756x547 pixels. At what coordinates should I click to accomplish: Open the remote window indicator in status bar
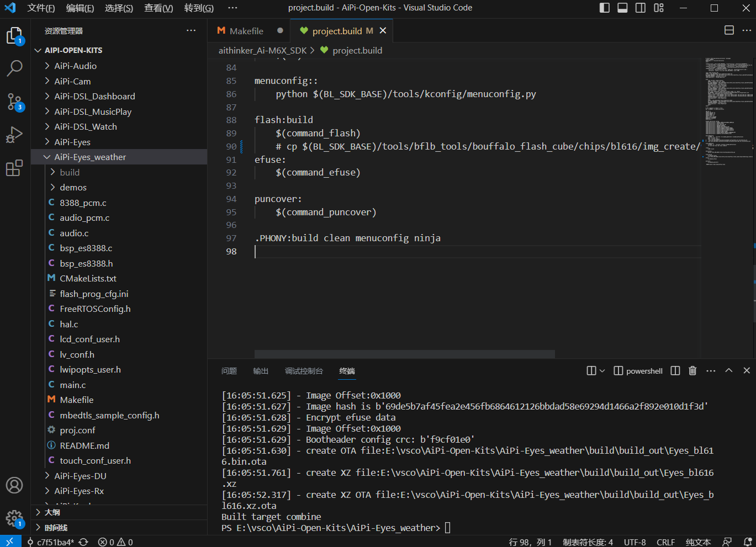click(10, 542)
